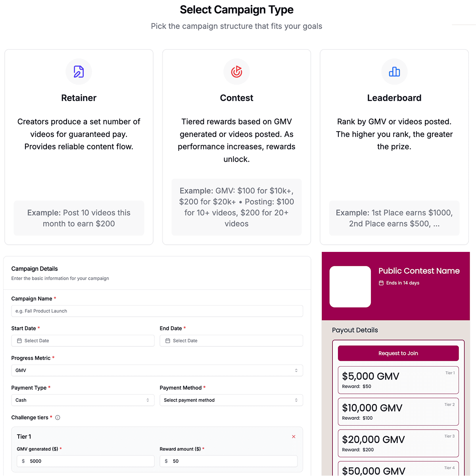Viewport: 476px width, 476px height.
Task: Click the calendar icon in Start Date field
Action: (19, 340)
